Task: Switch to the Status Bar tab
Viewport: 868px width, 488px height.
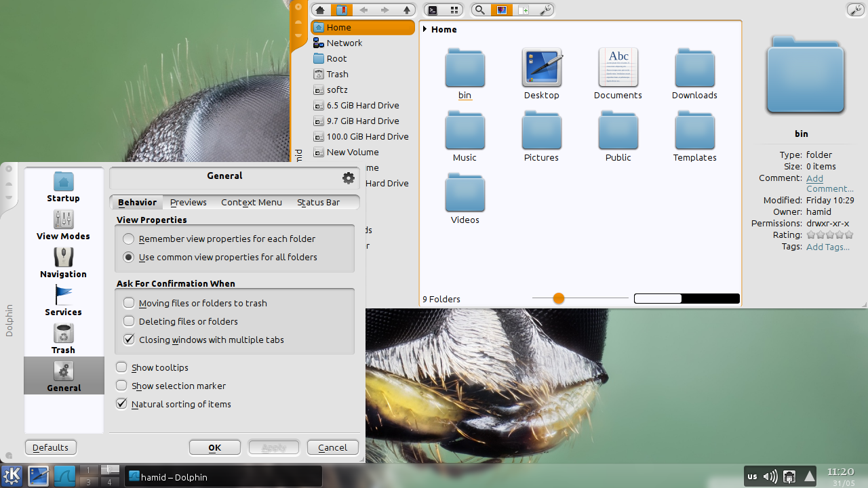Action: coord(318,202)
